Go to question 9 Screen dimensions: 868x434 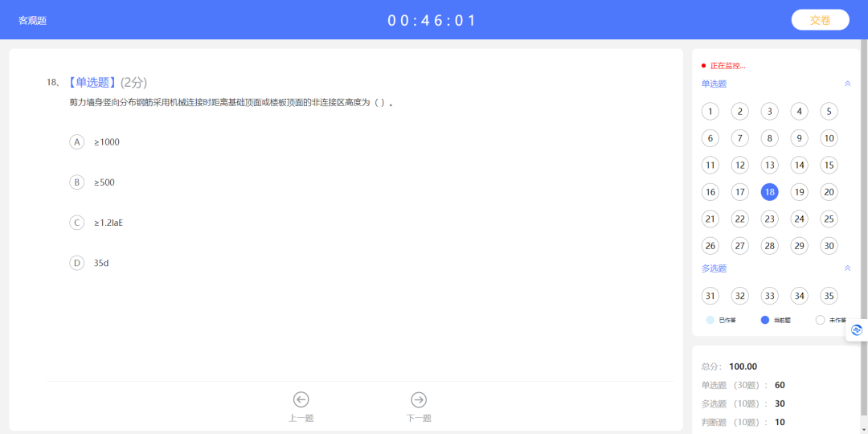[799, 138]
